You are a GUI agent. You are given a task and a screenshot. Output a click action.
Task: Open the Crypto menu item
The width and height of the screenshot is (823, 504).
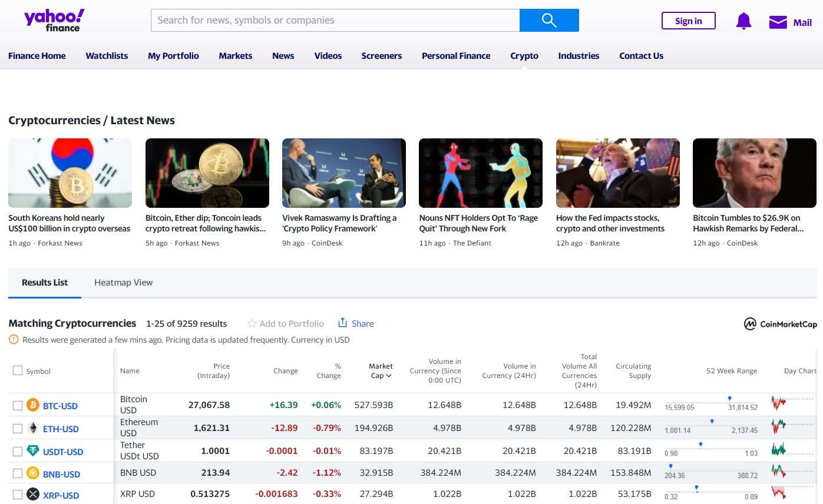pyautogui.click(x=524, y=56)
